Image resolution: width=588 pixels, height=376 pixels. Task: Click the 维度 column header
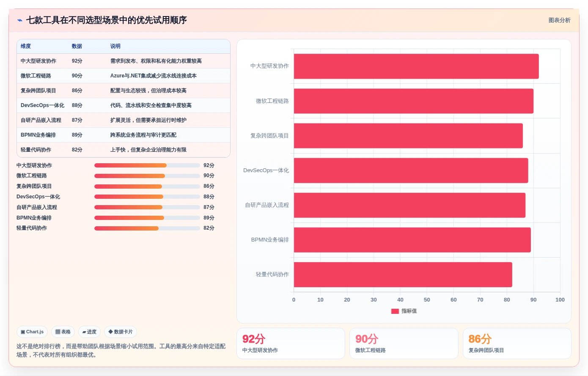(x=26, y=46)
